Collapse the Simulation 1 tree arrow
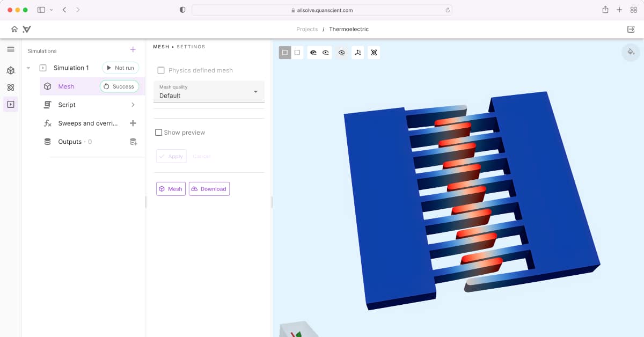644x337 pixels. pos(28,68)
